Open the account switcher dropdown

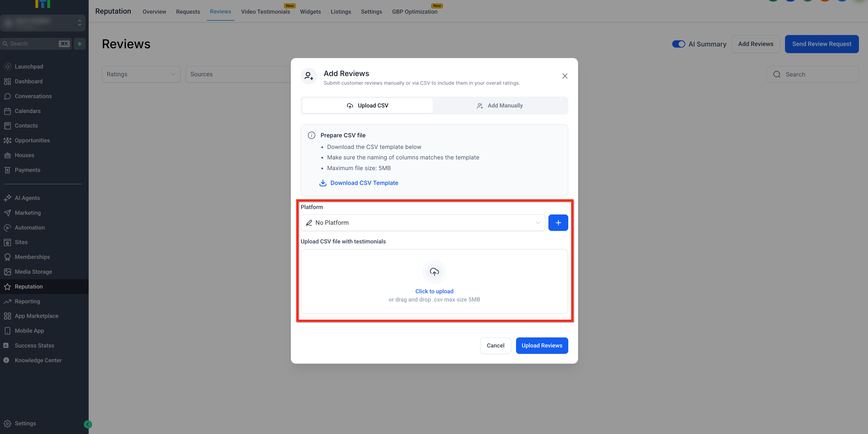click(42, 23)
